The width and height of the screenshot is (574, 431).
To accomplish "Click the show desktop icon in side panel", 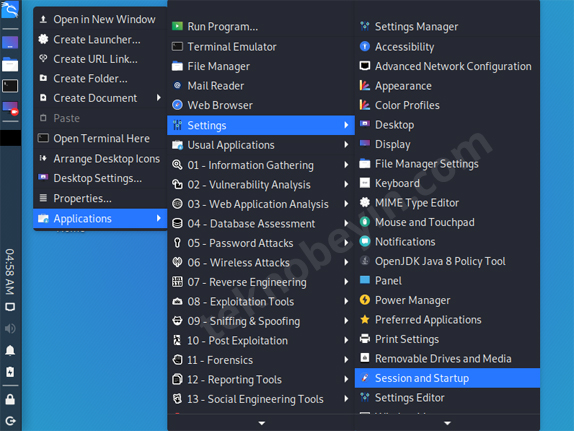I will click(x=10, y=42).
